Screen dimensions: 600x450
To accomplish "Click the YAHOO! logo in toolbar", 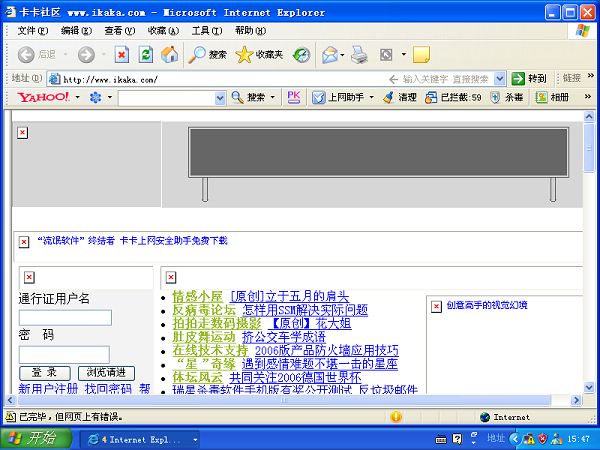I will [x=43, y=97].
